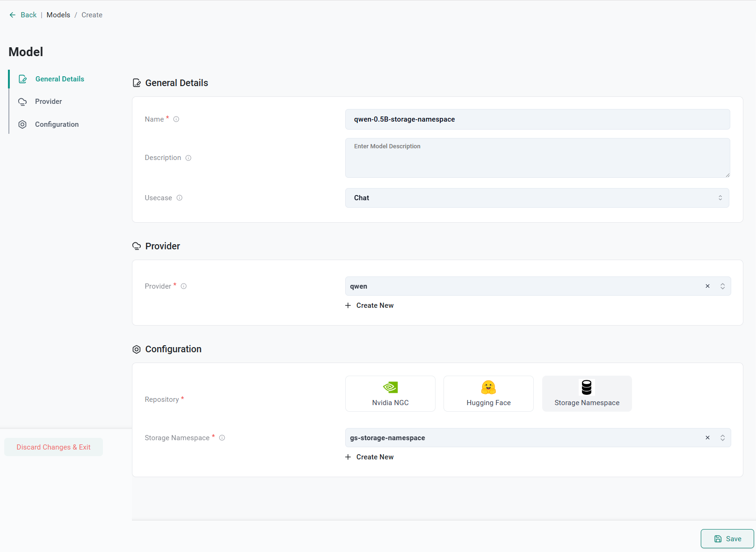The image size is (756, 552).
Task: Click the Description info icon
Action: 189,158
